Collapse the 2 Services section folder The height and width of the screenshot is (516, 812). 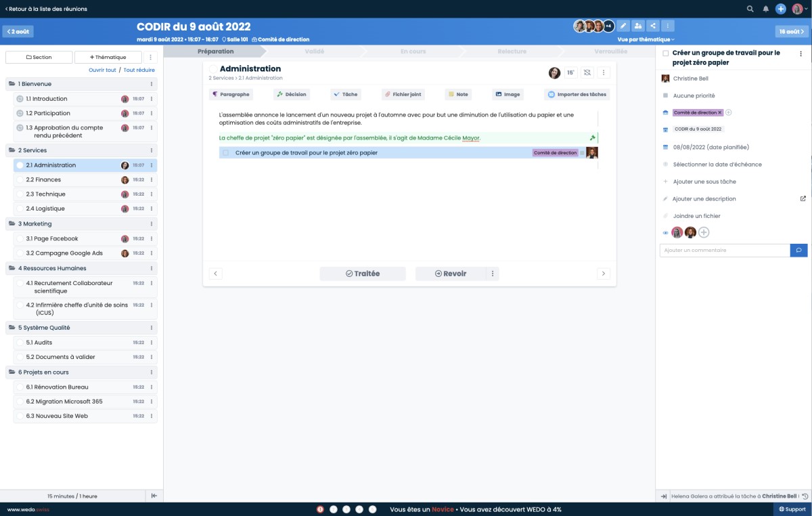click(x=12, y=150)
